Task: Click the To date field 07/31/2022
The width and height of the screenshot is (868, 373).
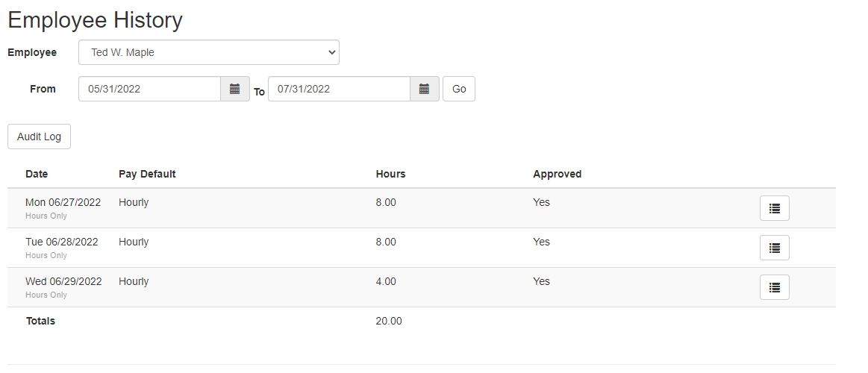Action: [x=339, y=89]
